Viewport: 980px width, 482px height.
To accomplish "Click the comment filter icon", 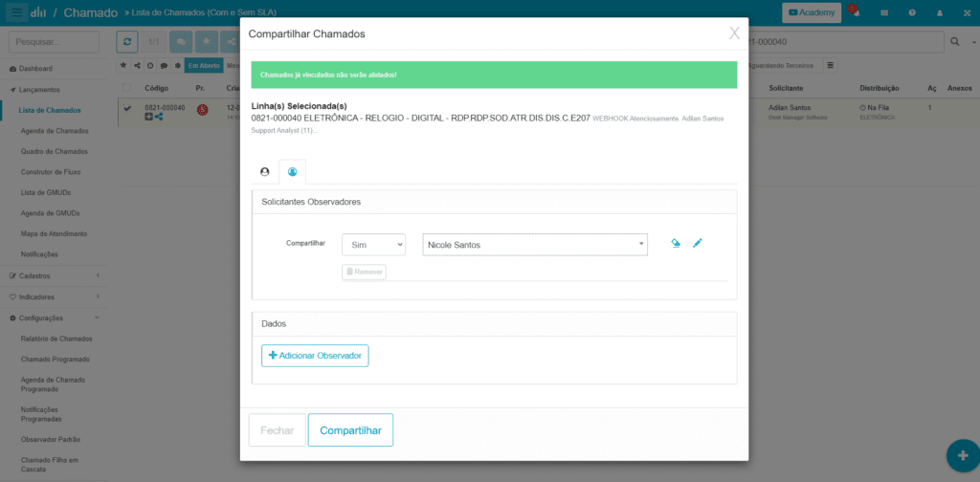I will [x=164, y=65].
